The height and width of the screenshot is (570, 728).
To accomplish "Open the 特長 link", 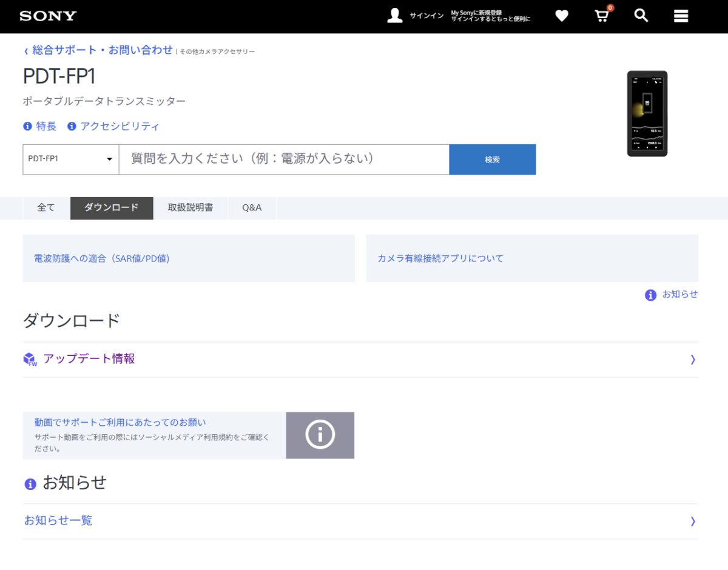I will pyautogui.click(x=46, y=126).
